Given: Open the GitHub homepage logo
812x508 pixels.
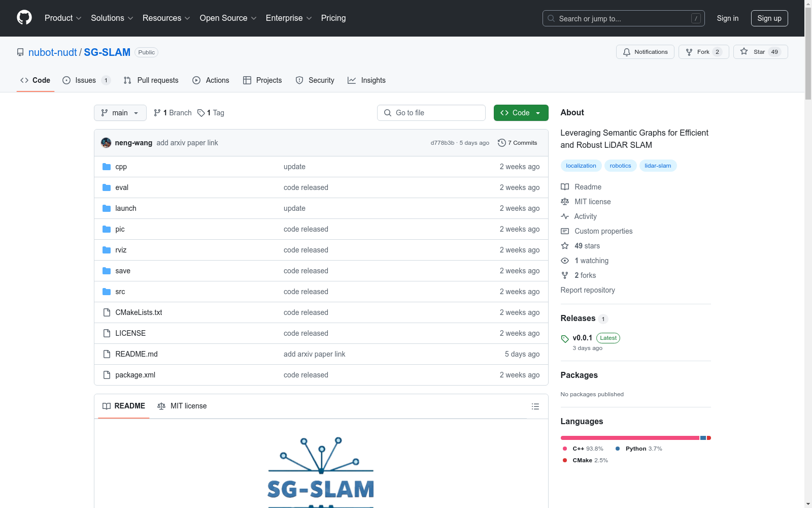Looking at the screenshot, I should coord(24,18).
